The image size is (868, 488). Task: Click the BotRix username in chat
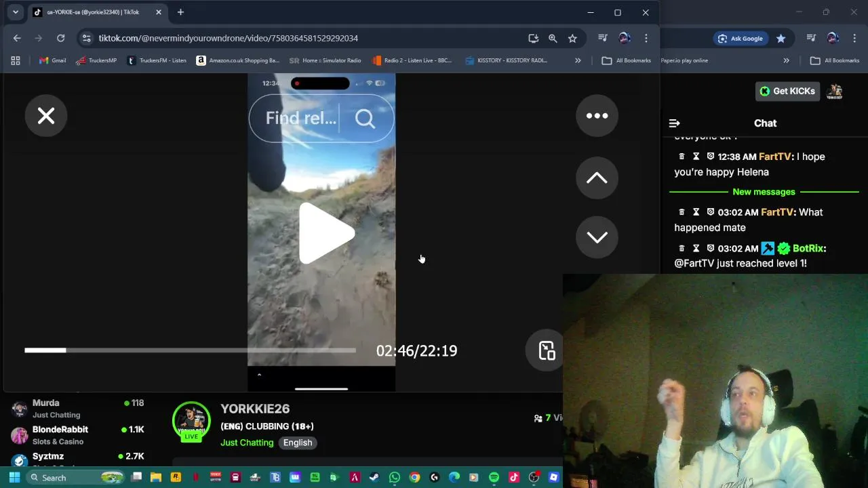[808, 248]
